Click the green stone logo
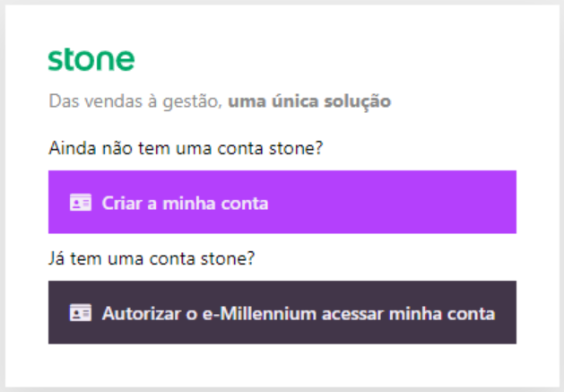The height and width of the screenshot is (392, 564). (x=91, y=59)
